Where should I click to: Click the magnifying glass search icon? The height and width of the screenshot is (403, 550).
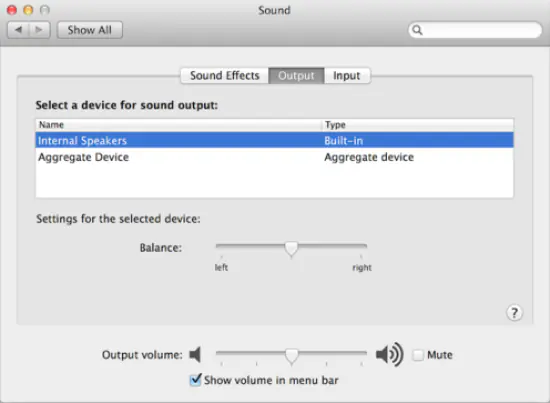pyautogui.click(x=417, y=30)
